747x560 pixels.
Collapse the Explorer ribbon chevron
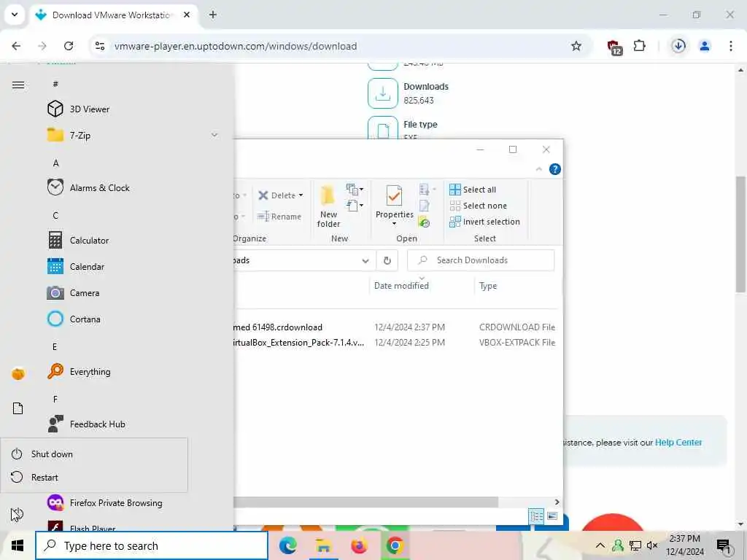(x=539, y=169)
